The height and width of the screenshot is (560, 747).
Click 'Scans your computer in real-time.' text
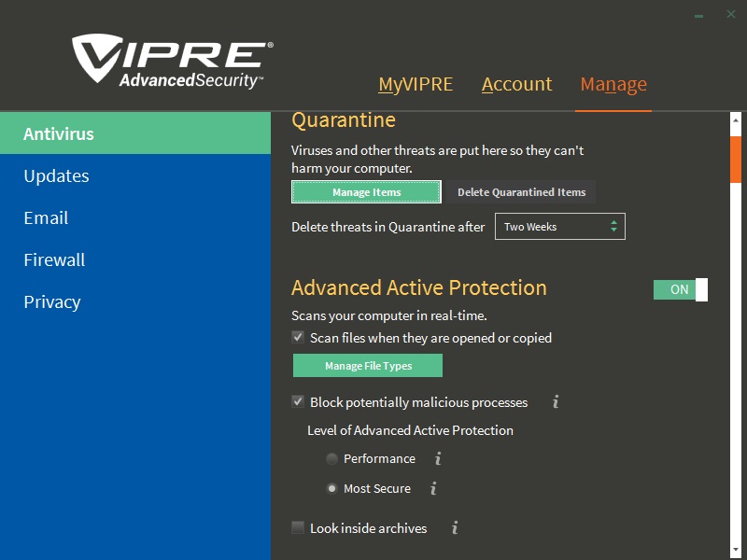(389, 315)
